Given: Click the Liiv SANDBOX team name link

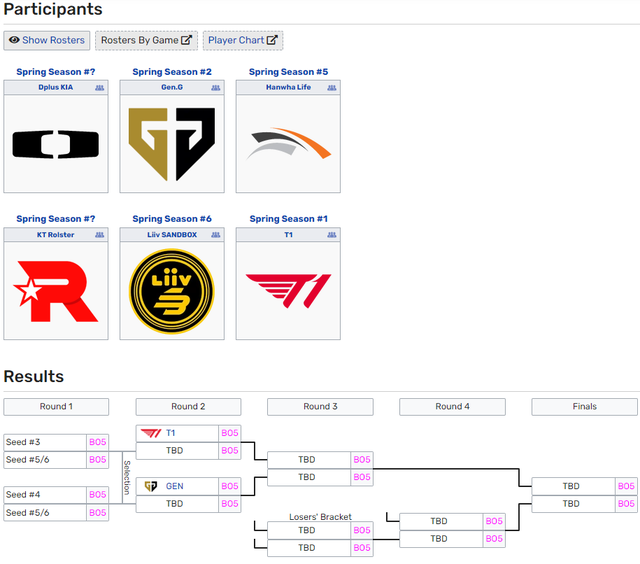Looking at the screenshot, I should 166,235.
